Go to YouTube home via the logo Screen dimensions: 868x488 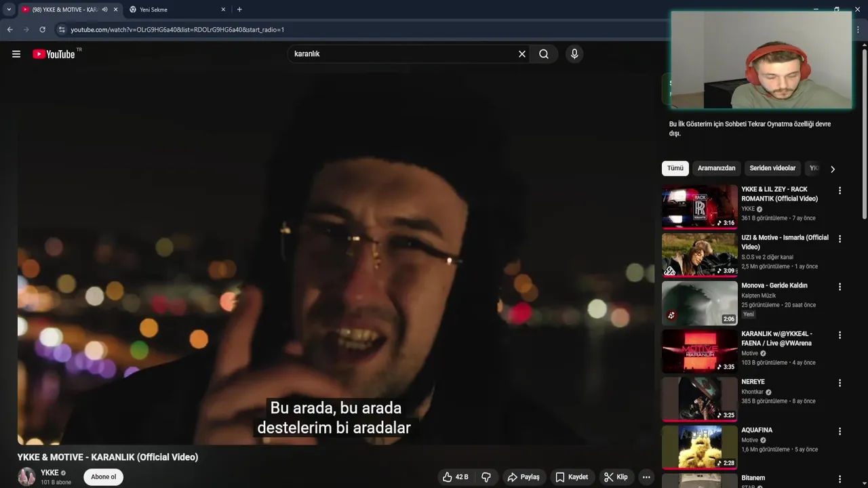(54, 54)
